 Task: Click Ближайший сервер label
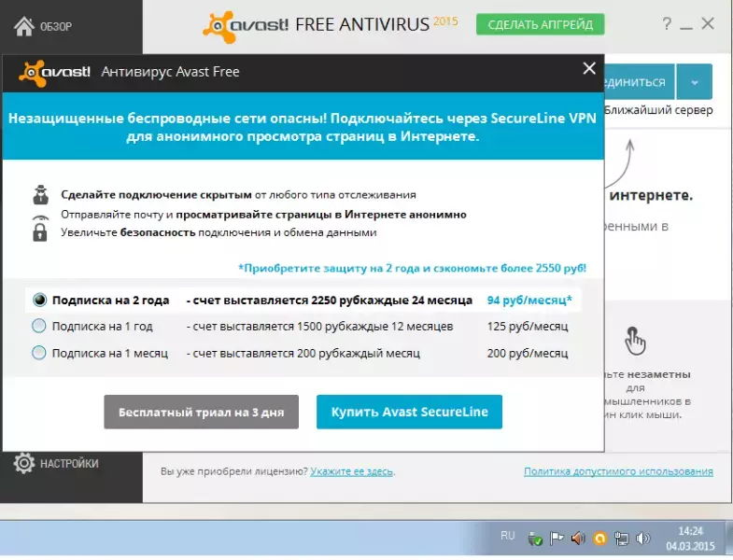pyautogui.click(x=658, y=110)
